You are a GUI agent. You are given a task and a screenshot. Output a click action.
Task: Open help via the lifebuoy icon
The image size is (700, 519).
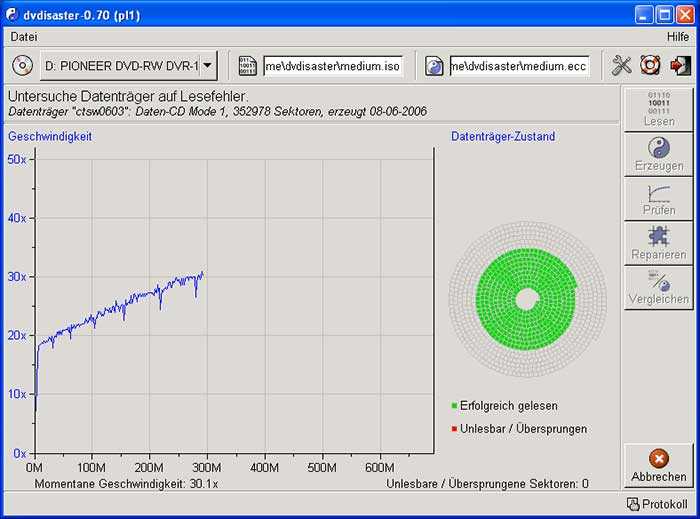[650, 66]
